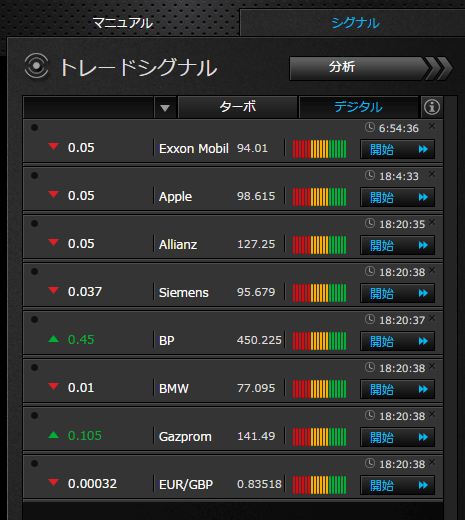This screenshot has height=520, width=465.
Task: Click the red down arrow on BMW
Action: pos(53,386)
